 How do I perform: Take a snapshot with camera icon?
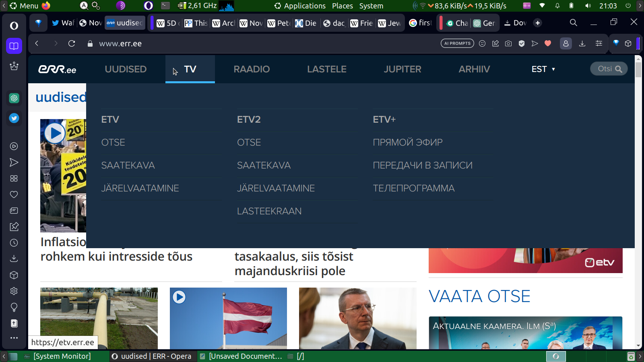point(508,43)
